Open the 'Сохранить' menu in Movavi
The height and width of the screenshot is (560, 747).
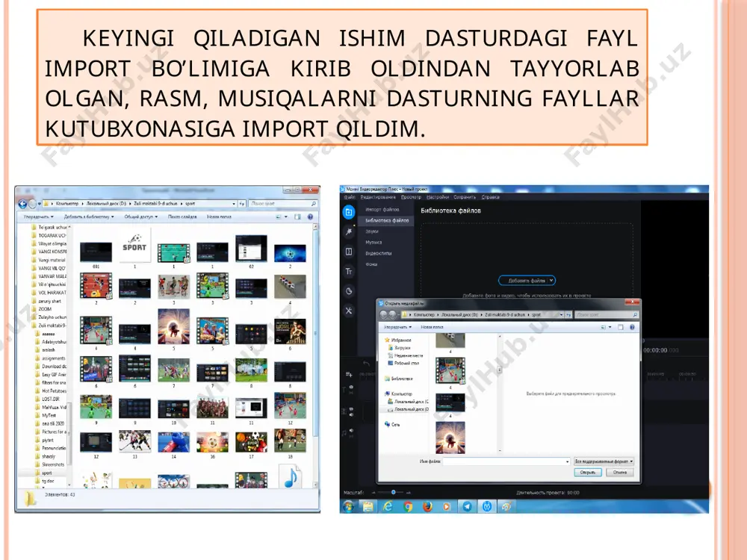click(465, 197)
